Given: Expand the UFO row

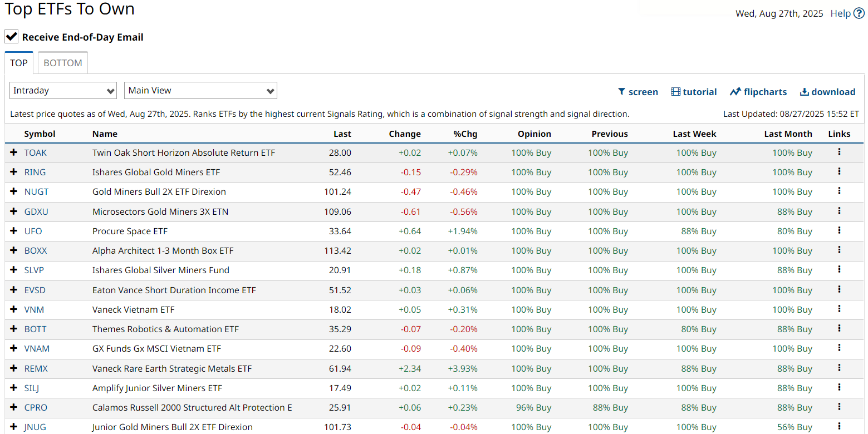Looking at the screenshot, I should click(14, 231).
